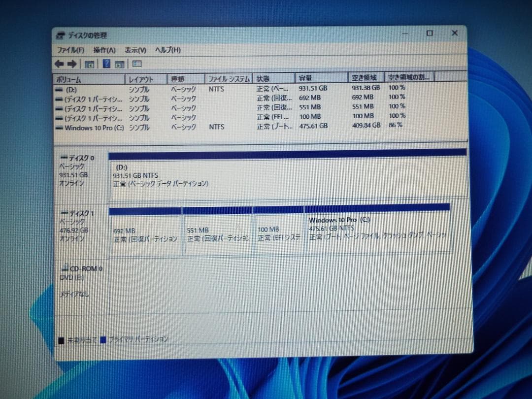This screenshot has height=399, width=532.
Task: Click the forward navigation arrow
Action: pyautogui.click(x=72, y=64)
